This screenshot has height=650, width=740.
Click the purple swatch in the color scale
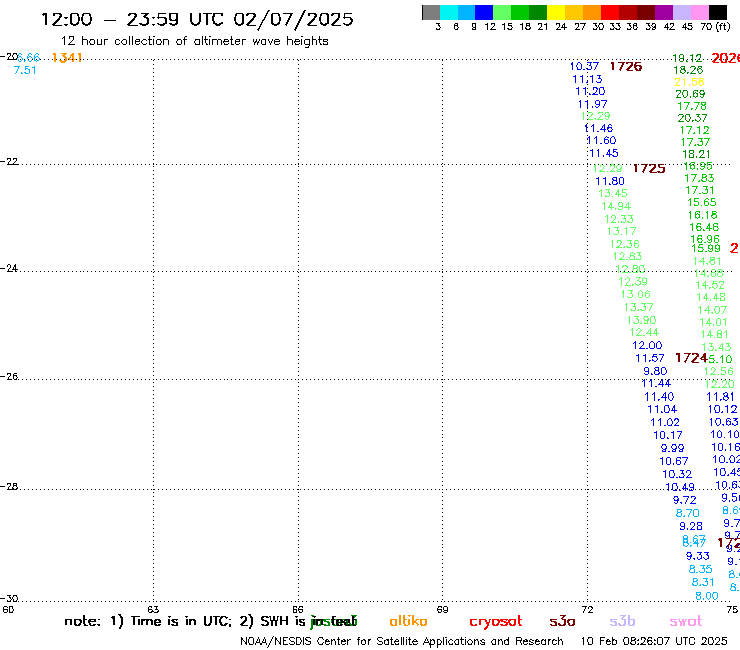pyautogui.click(x=663, y=12)
